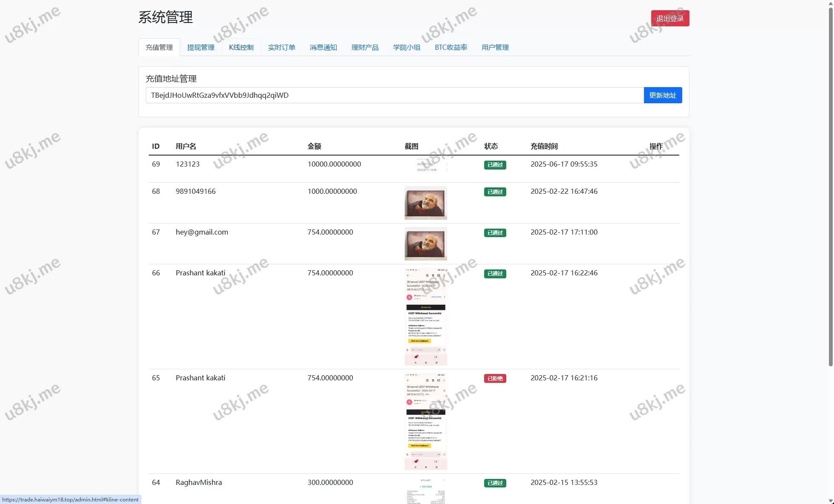834x504 pixels.
Task: Open portrait thumbnail for hey@gmail.com row
Action: point(426,244)
